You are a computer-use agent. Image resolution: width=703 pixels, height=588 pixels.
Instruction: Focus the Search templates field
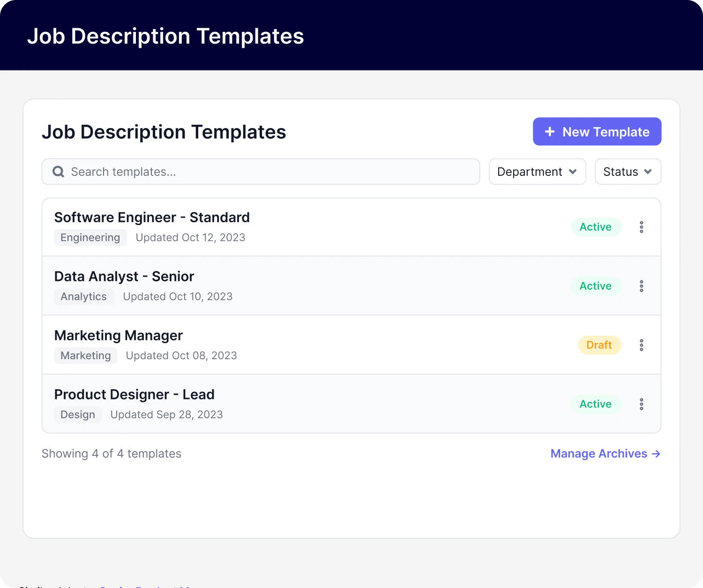pos(261,172)
